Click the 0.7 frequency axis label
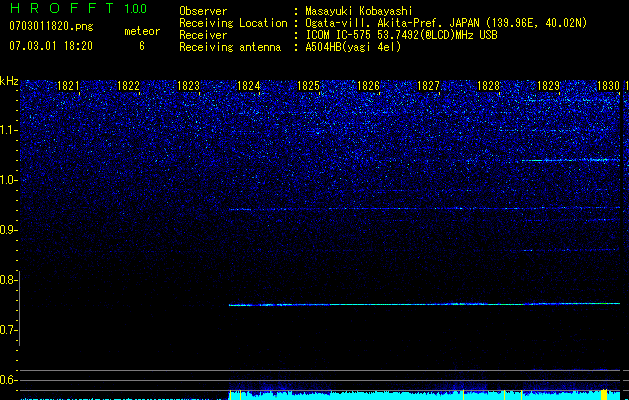This screenshot has width=629, height=400. 8,330
